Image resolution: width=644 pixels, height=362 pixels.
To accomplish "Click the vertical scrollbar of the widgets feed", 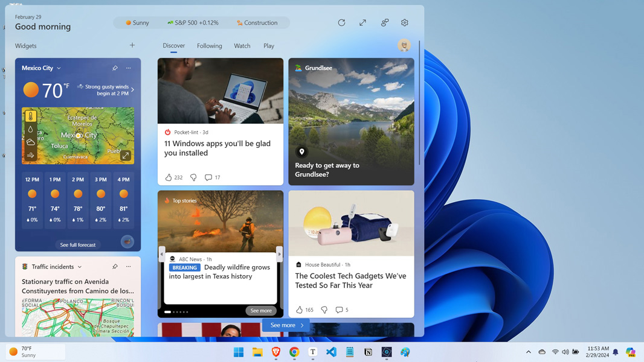I will coord(419,103).
